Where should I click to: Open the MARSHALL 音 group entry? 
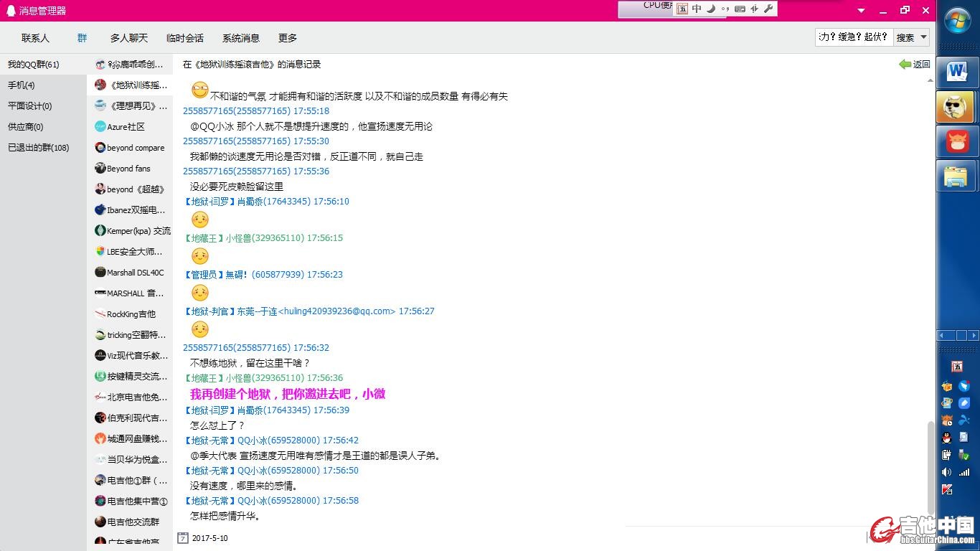click(130, 293)
